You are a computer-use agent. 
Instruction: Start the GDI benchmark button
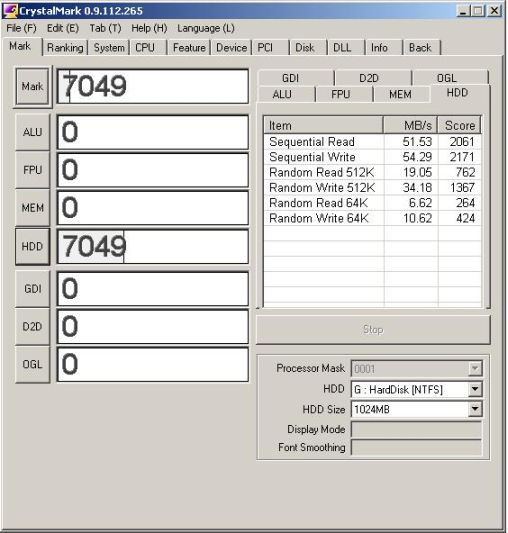click(33, 289)
